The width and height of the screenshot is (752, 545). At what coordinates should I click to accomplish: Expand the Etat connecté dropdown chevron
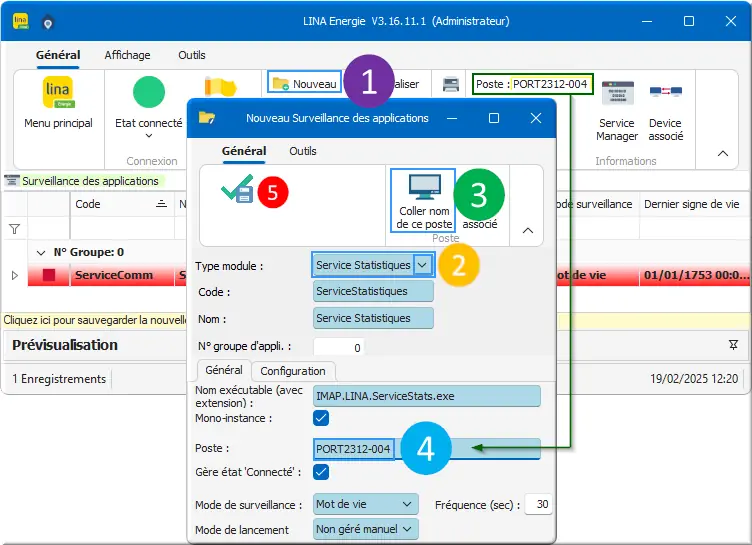pos(149,136)
